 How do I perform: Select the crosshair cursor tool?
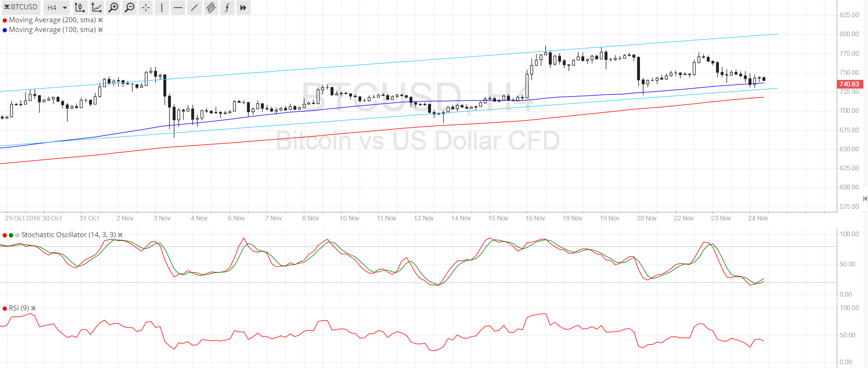click(x=146, y=7)
